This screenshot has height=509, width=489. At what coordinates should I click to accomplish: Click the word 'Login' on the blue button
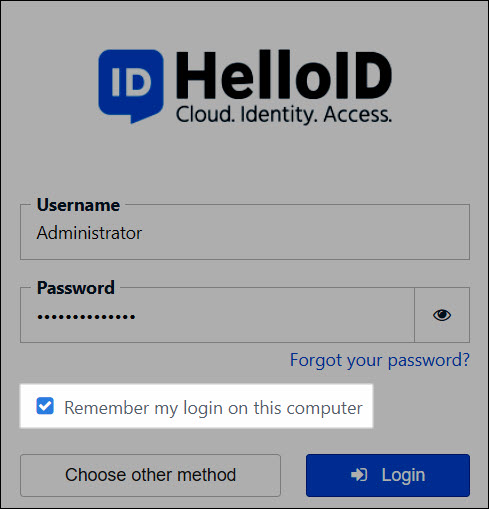click(403, 475)
